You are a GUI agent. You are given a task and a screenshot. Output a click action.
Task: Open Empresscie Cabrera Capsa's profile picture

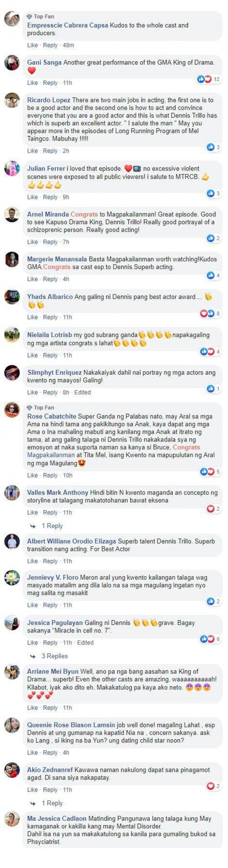12,19
